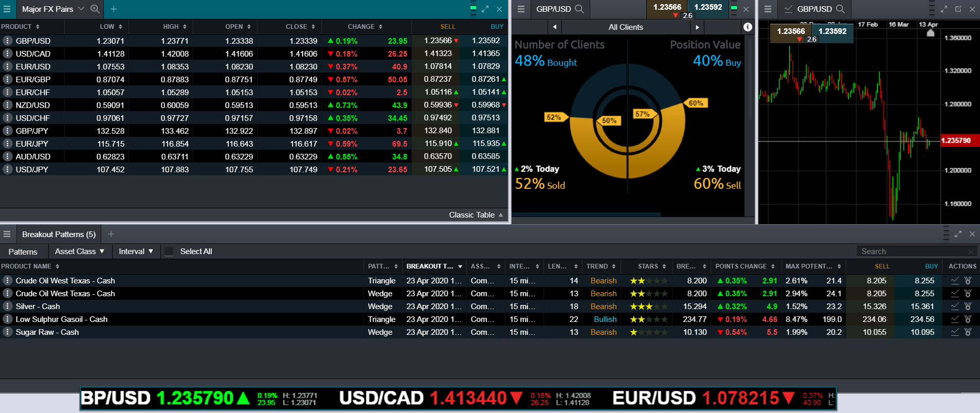Open the chart icon for Silver - Cash
Image resolution: width=980 pixels, height=413 pixels.
coord(955,306)
